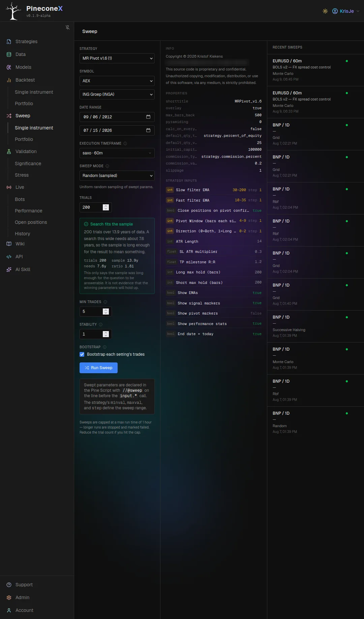Click the Sweep shuffle icon in the sidebar
Viewport: 364px width, 619px height.
[9, 116]
